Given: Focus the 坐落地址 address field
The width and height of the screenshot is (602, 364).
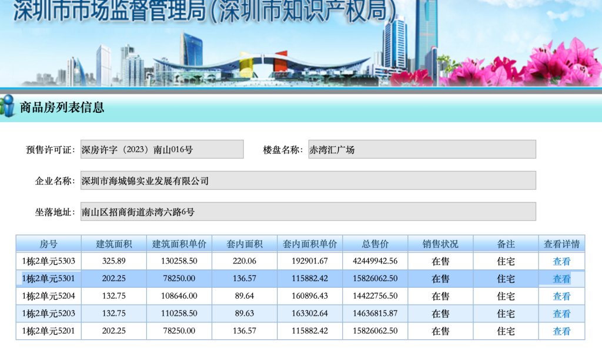Looking at the screenshot, I should tap(307, 212).
